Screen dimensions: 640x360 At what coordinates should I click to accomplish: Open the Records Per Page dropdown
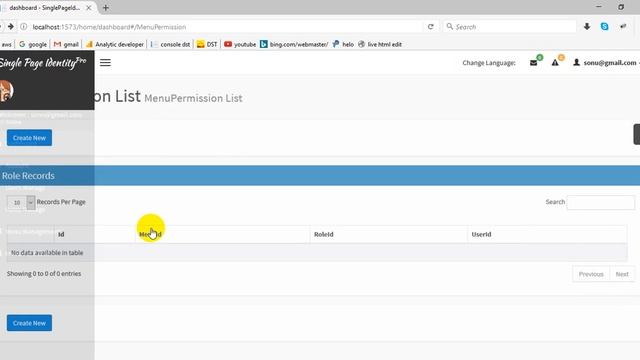coord(21,202)
